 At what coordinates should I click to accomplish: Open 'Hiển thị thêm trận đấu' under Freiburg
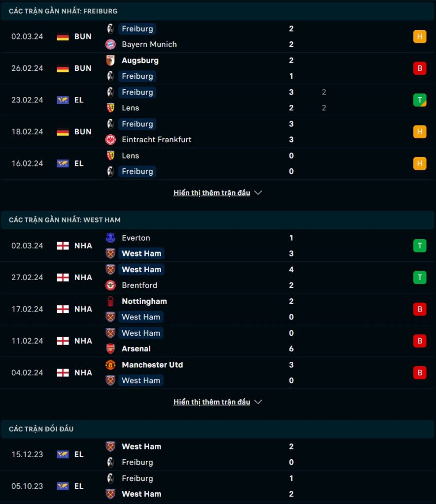pyautogui.click(x=212, y=193)
